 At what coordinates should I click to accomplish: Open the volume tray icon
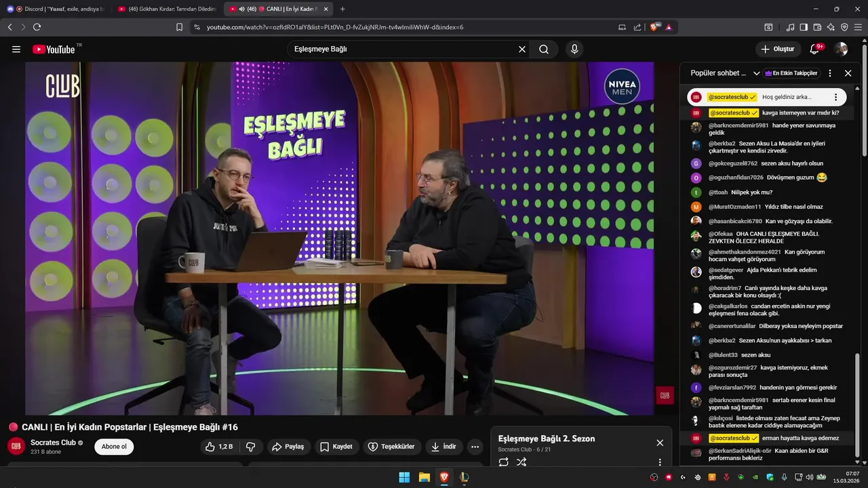click(x=809, y=477)
